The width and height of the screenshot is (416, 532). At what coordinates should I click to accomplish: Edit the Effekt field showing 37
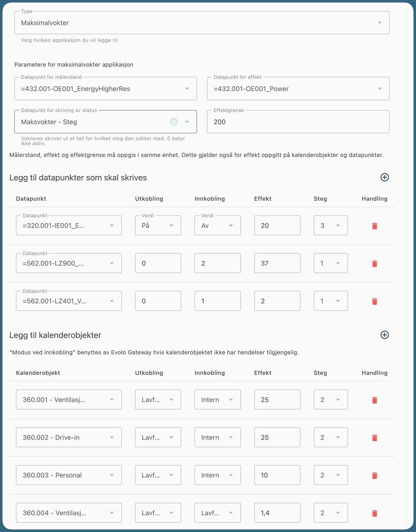point(277,263)
